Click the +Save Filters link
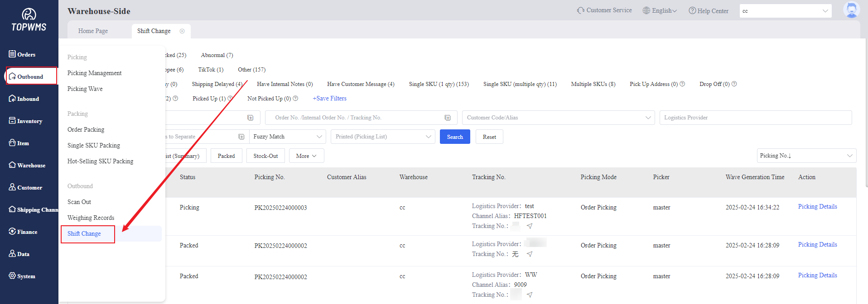Viewport: 868px width, 304px height. click(329, 99)
